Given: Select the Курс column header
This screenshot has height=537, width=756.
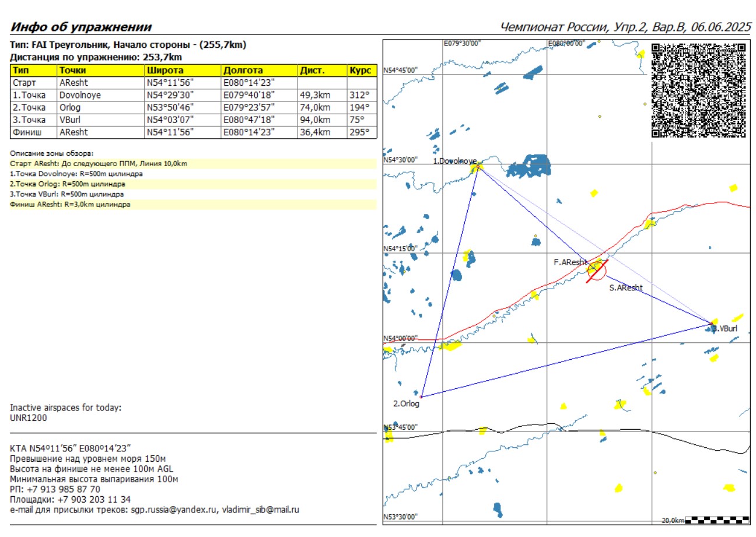Looking at the screenshot, I should (361, 71).
